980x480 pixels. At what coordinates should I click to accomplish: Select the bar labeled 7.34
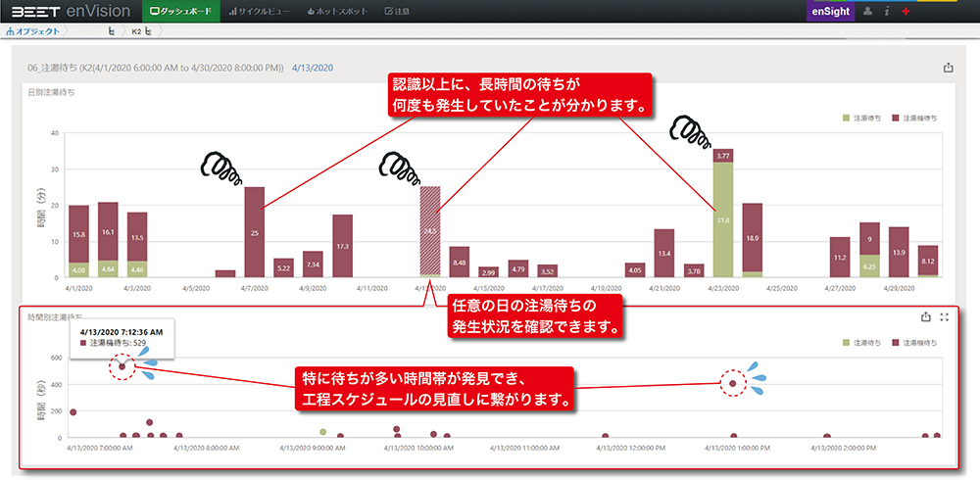tap(314, 264)
